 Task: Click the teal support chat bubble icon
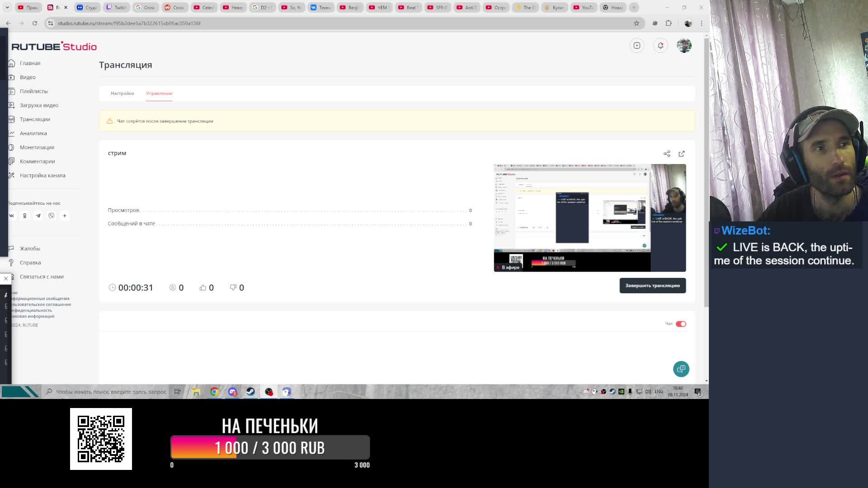681,369
